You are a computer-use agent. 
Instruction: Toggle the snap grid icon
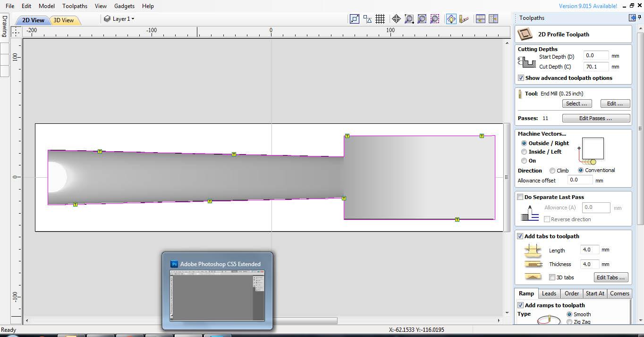pyautogui.click(x=380, y=19)
